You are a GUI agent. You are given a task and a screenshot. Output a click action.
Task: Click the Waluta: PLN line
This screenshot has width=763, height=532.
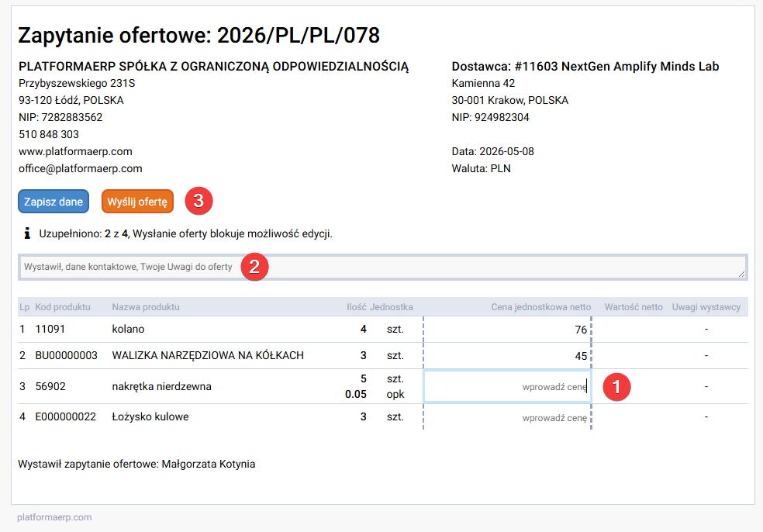pos(481,168)
